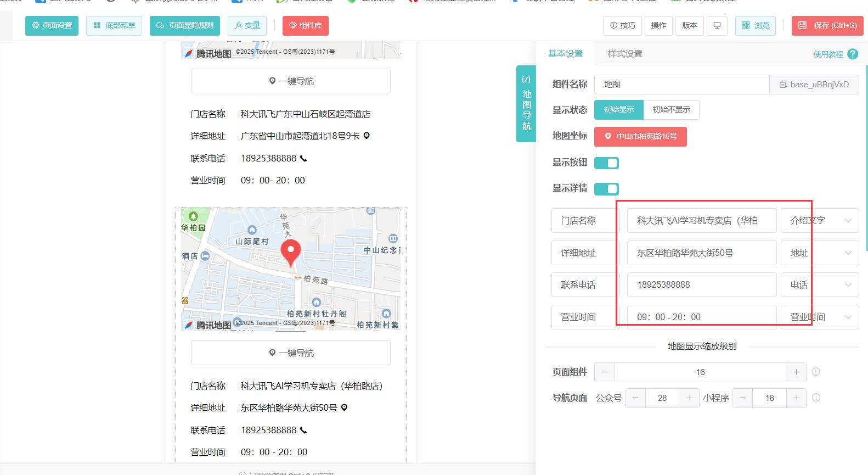Image resolution: width=868 pixels, height=475 pixels.
Task: Toggle the 显示按钮 switch
Action: click(x=606, y=163)
